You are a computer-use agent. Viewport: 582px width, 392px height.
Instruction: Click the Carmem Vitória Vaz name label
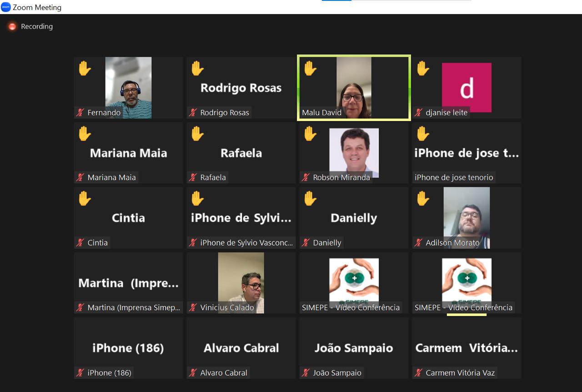460,373
